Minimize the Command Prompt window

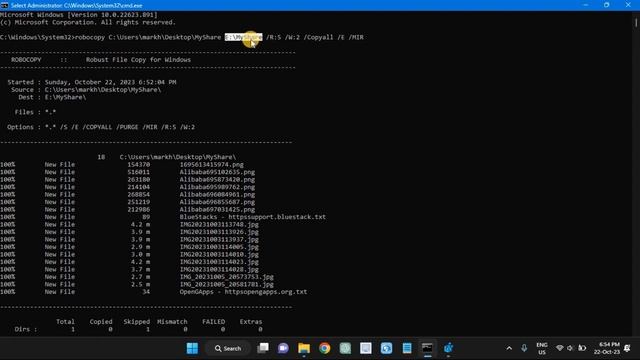click(x=586, y=5)
